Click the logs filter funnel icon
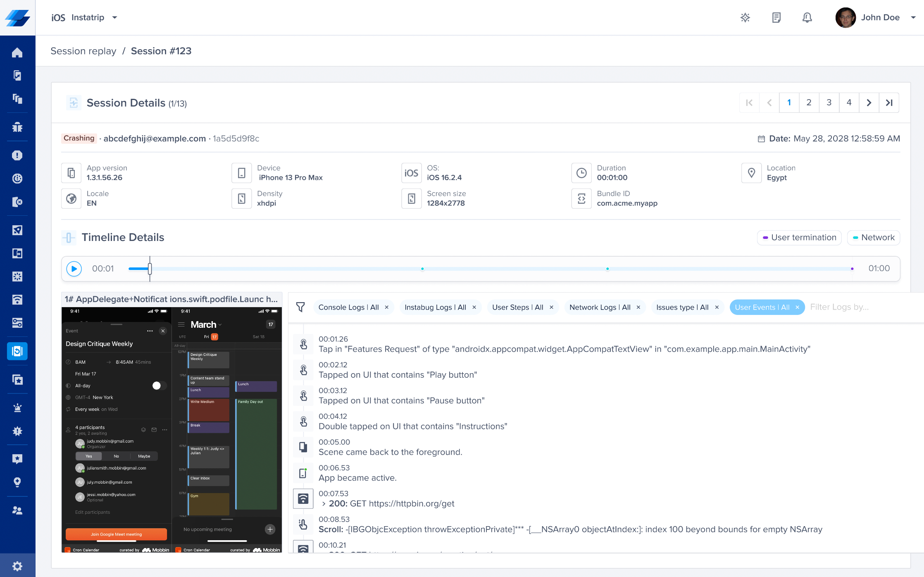924x577 pixels. tap(300, 307)
